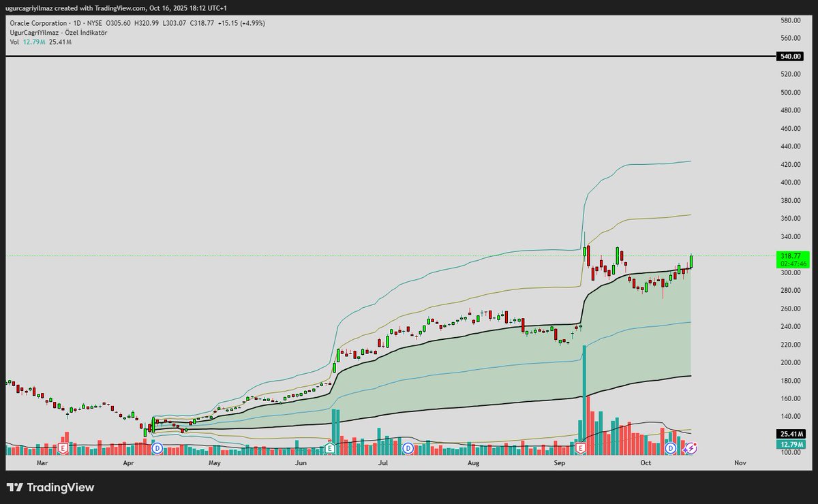Click the Oct label on time axis
The height and width of the screenshot is (504, 818).
[x=646, y=463]
